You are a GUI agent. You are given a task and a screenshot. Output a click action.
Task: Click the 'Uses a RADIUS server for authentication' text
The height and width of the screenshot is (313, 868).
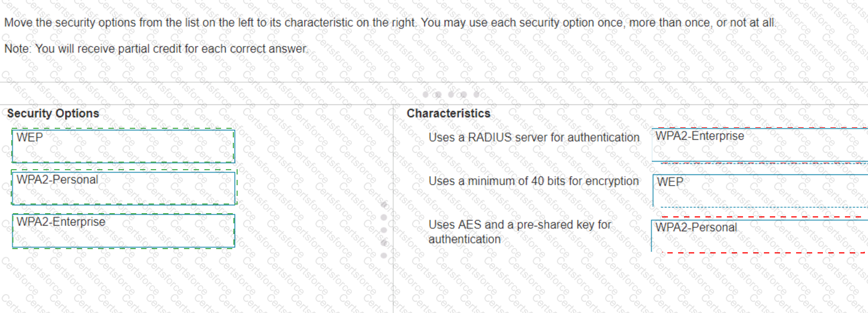(534, 137)
